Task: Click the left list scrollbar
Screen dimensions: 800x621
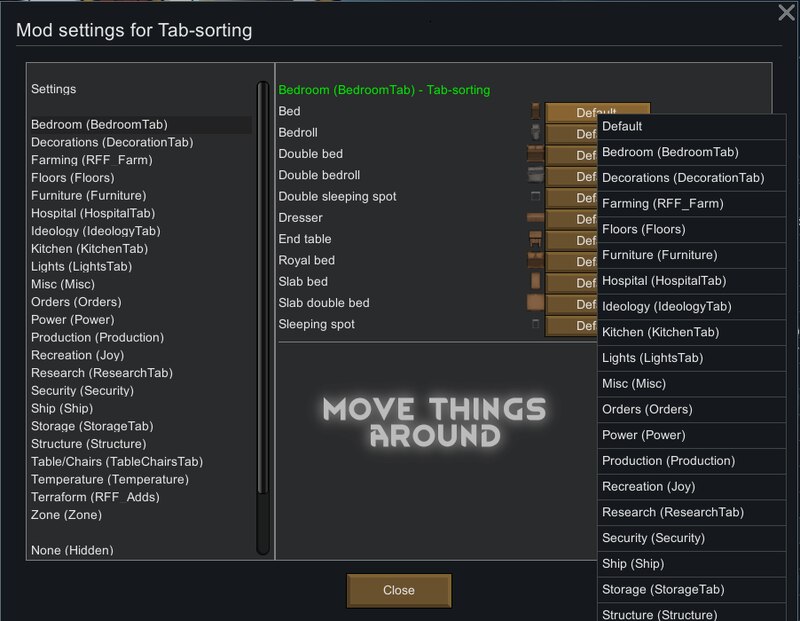Action: pos(263,287)
